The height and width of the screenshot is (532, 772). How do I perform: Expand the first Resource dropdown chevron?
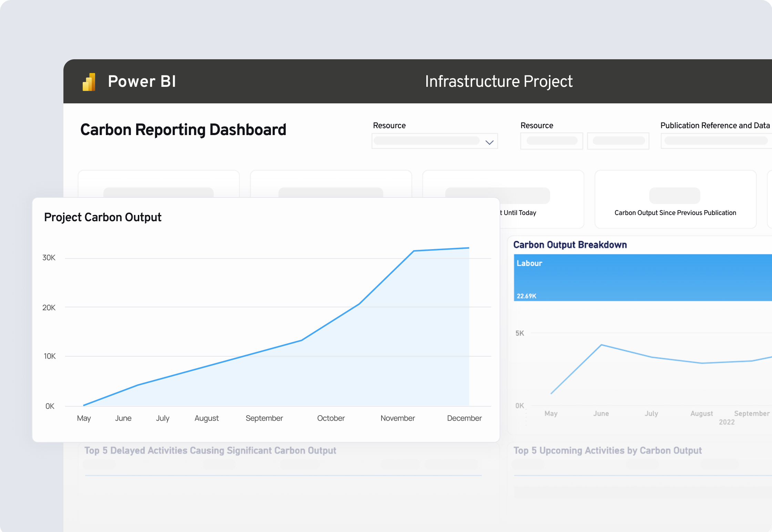[x=489, y=142]
